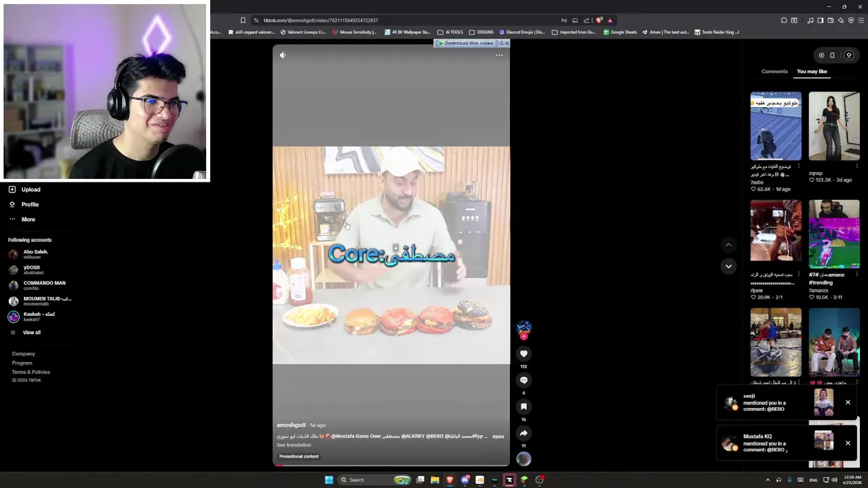Screen dimensions: 868x488
Task: Open 7aabs Fortnite video thumbnail
Action: (776, 126)
